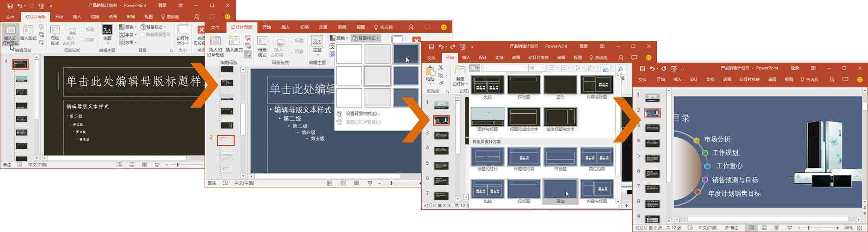
Task: Select the 图片与标题 layout thumbnail in third window
Action: click(x=487, y=117)
